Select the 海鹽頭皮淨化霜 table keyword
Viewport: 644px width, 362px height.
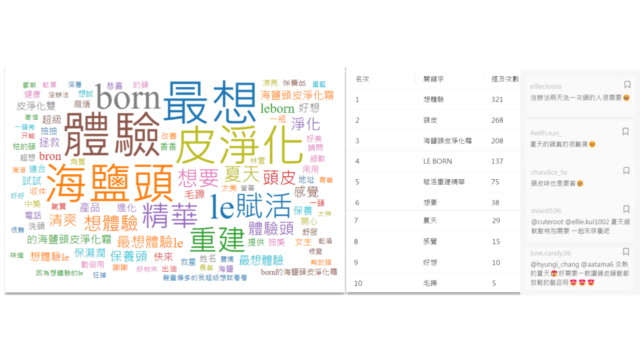pos(447,141)
